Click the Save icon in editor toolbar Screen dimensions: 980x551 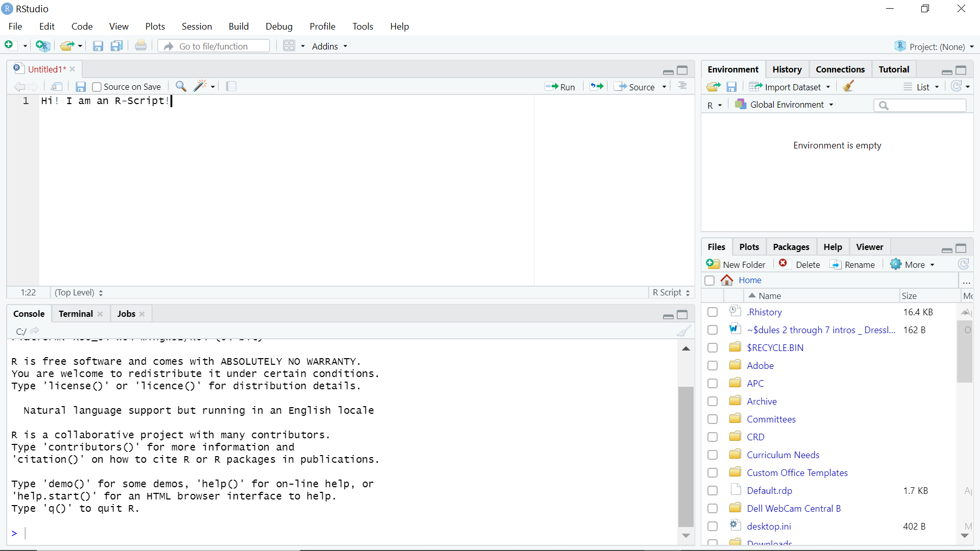coord(80,86)
